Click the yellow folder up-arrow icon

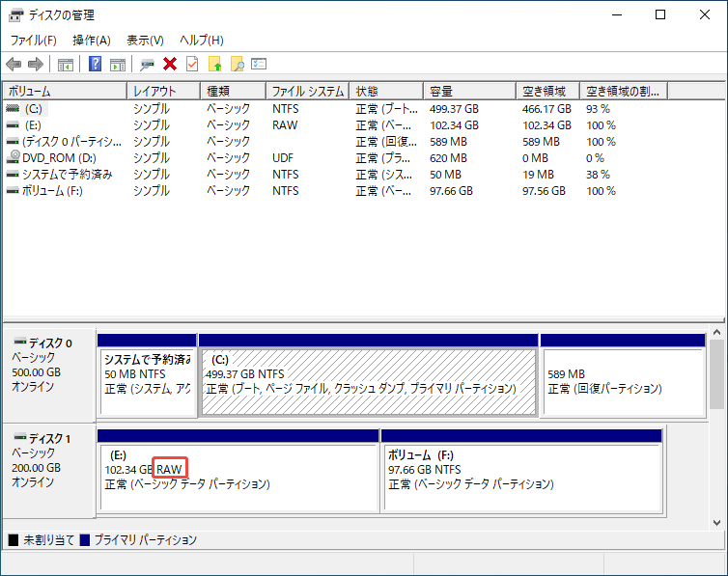(x=215, y=64)
